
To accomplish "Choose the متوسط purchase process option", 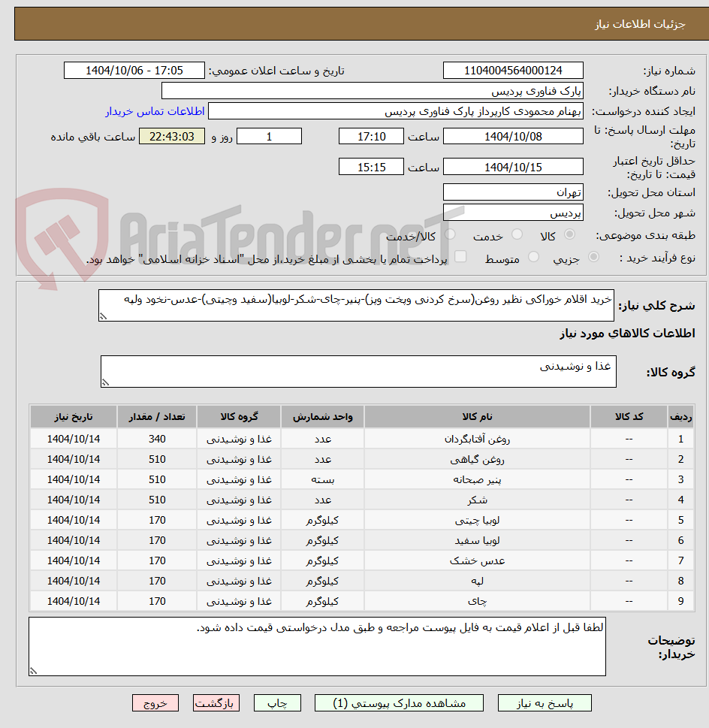I will 534,256.
